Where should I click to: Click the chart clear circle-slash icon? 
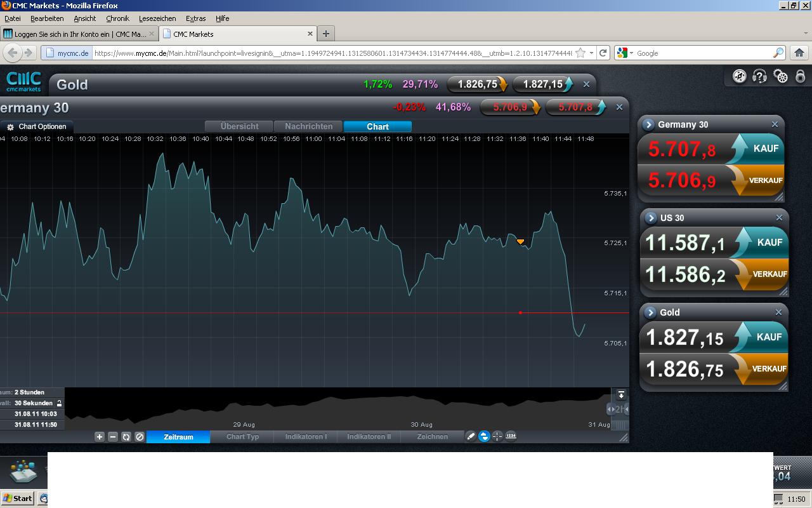click(x=140, y=436)
